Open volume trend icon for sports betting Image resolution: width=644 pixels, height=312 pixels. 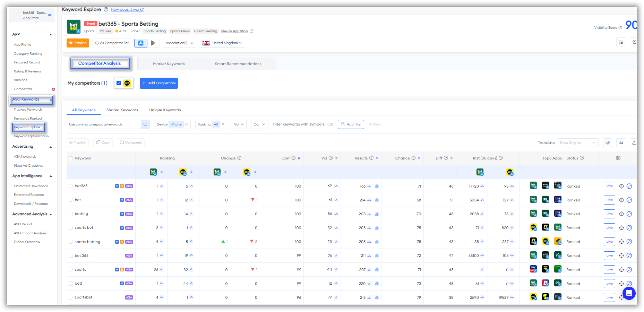point(336,242)
